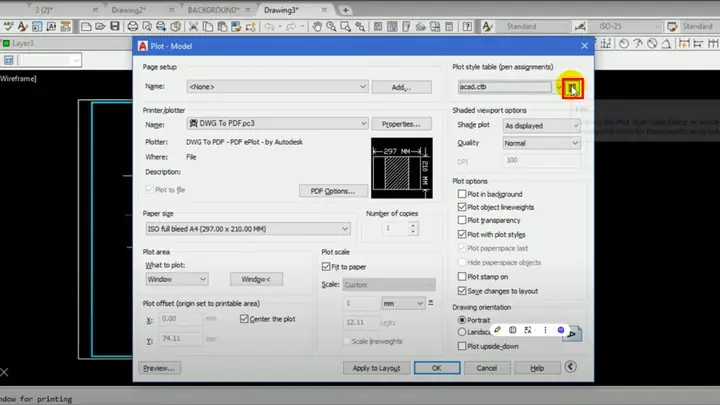Screen dimensions: 720x405
Task: Click the Preview... button
Action: [159, 368]
